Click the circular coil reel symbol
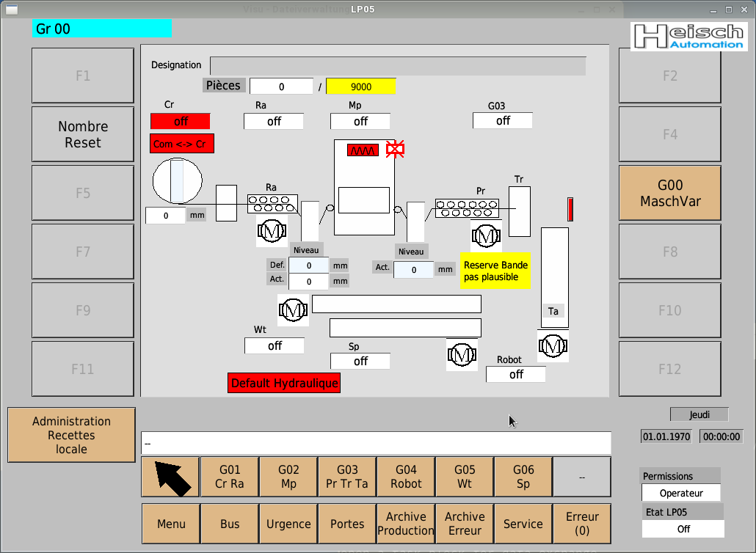The height and width of the screenshot is (553, 756). 177,180
